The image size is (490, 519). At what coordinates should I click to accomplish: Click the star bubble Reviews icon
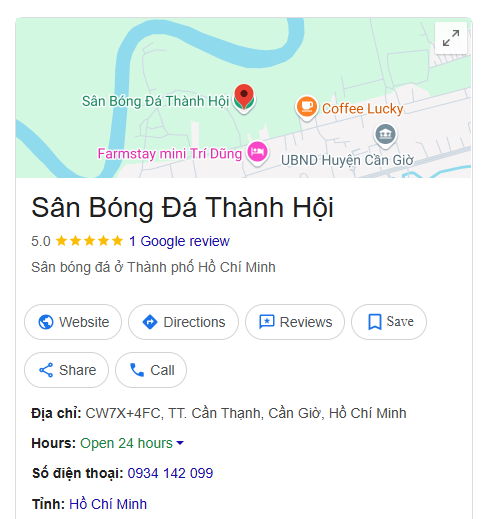point(267,322)
